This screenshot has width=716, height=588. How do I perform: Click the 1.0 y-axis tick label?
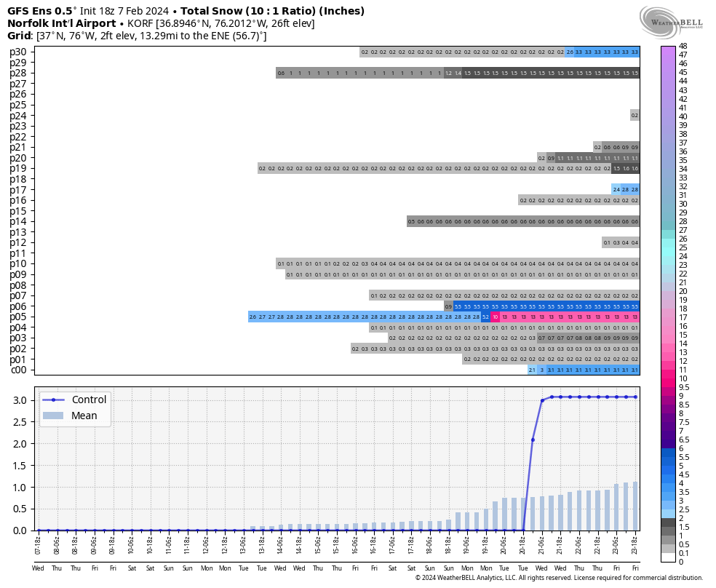point(19,488)
